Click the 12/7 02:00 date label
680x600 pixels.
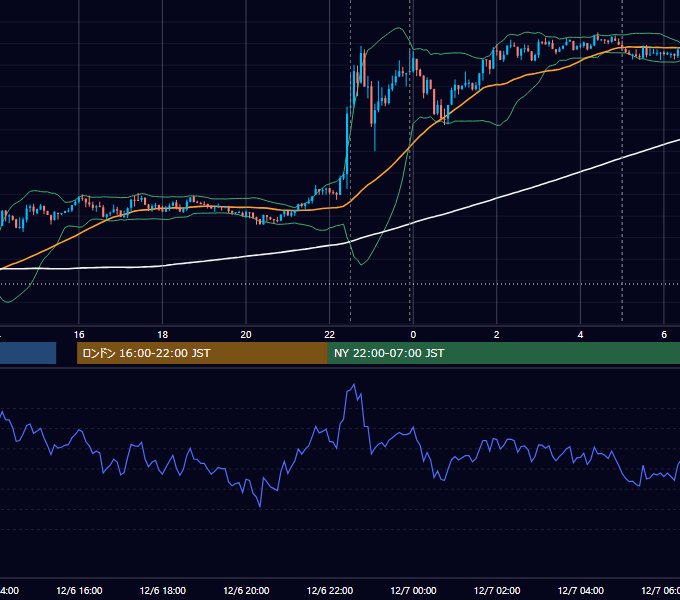tap(497, 591)
